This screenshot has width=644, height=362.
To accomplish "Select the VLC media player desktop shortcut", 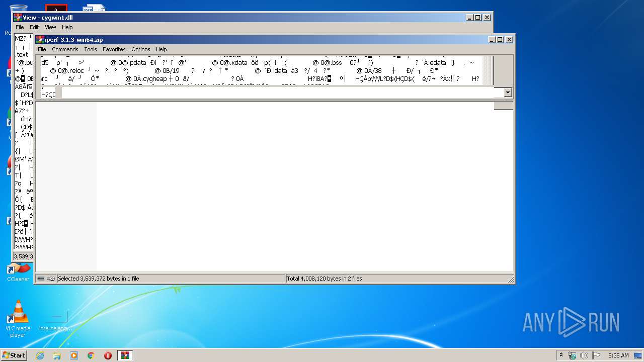I will click(x=18, y=319).
